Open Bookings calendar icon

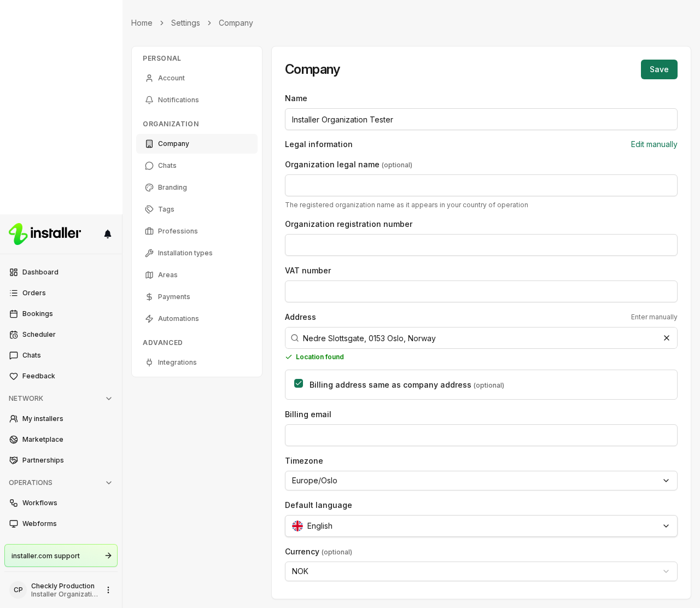point(14,314)
